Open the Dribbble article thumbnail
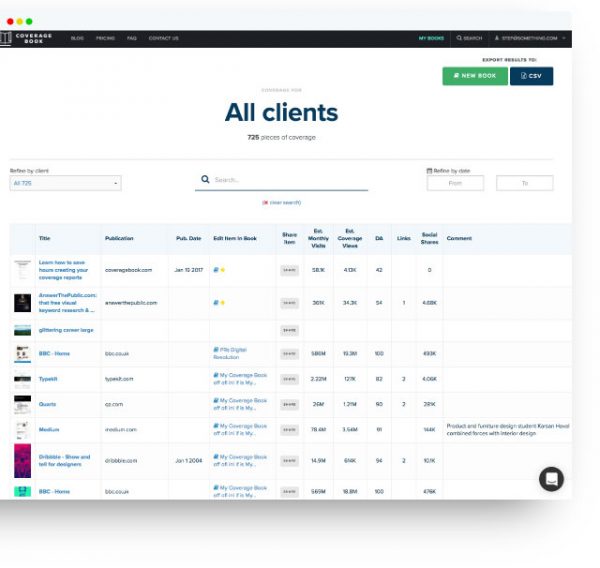600x568 pixels. (22, 461)
